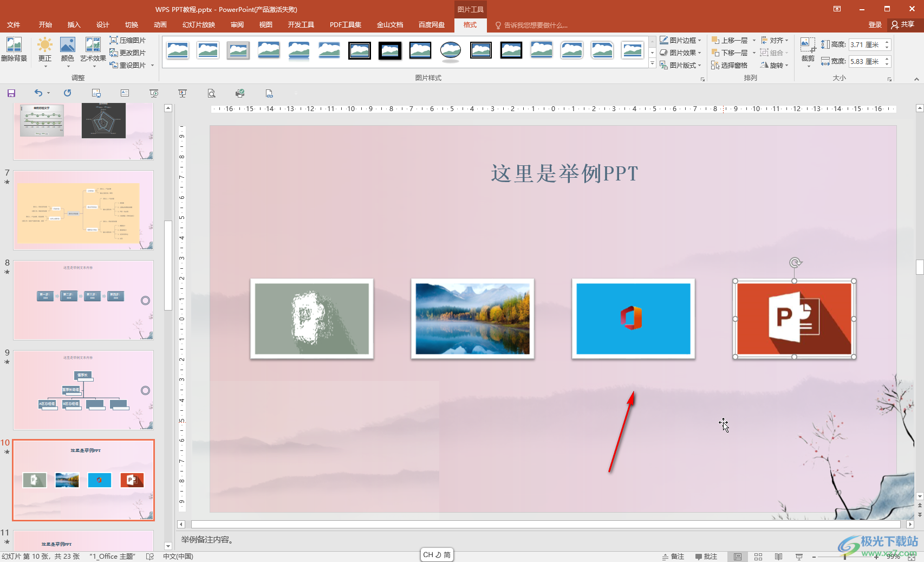Screen dimensions: 924x562
Task: Open the Rotate (旋转) dropdown
Action: pos(775,65)
